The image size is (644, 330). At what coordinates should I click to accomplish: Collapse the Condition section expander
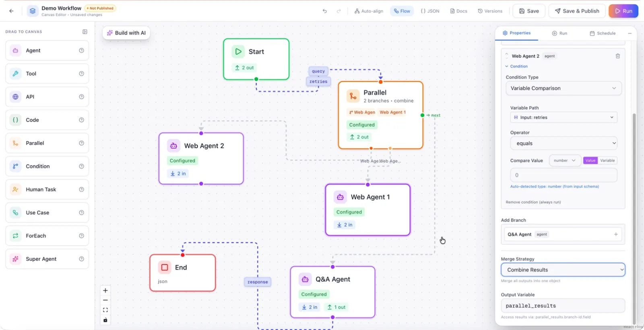tap(516, 66)
